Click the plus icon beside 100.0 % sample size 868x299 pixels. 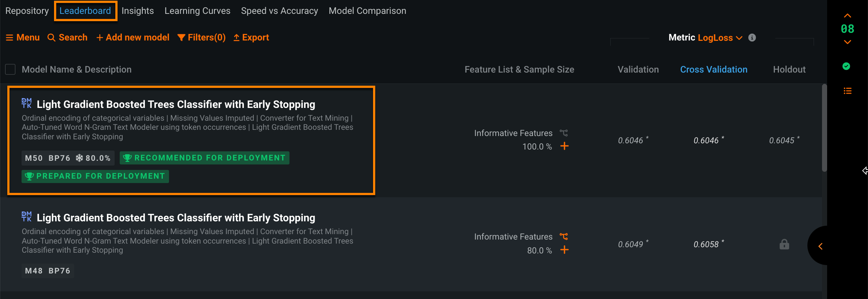[x=564, y=146]
